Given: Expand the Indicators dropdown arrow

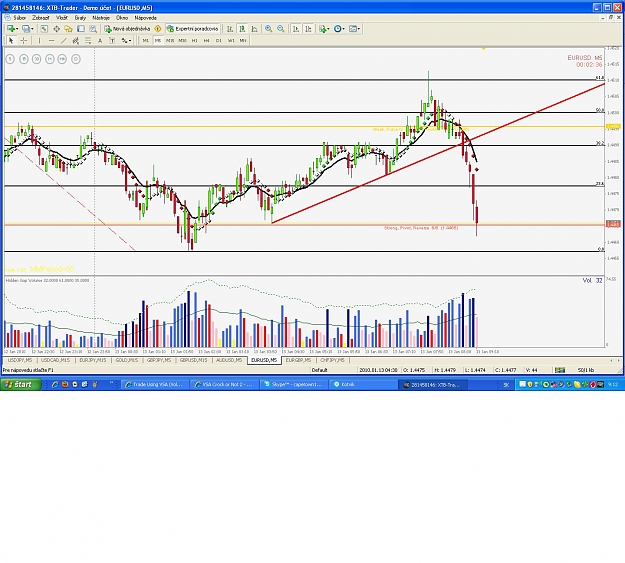Looking at the screenshot, I should coord(328,29).
